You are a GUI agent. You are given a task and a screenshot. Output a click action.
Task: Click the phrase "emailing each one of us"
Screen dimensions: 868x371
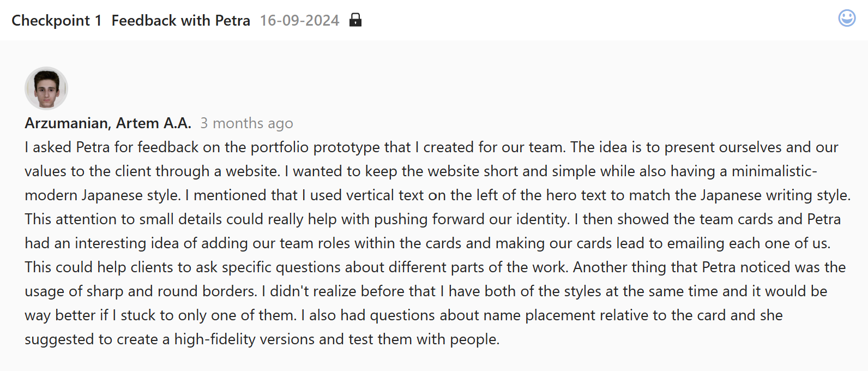click(746, 243)
